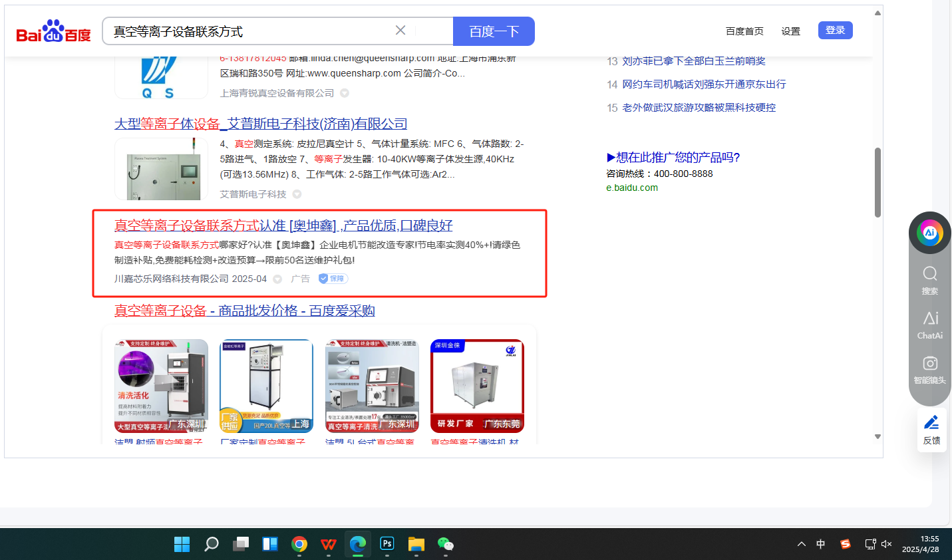Image resolution: width=952 pixels, height=560 pixels.
Task: Open Windows taskbar search
Action: pos(212,544)
